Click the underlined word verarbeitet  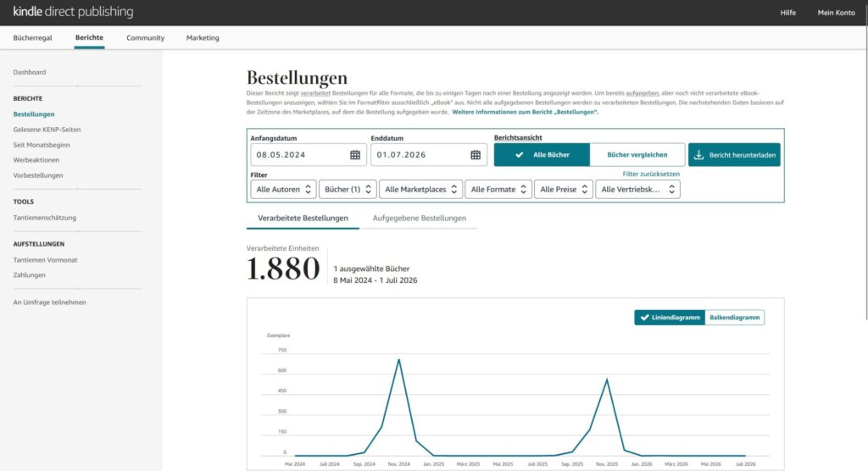tap(315, 93)
